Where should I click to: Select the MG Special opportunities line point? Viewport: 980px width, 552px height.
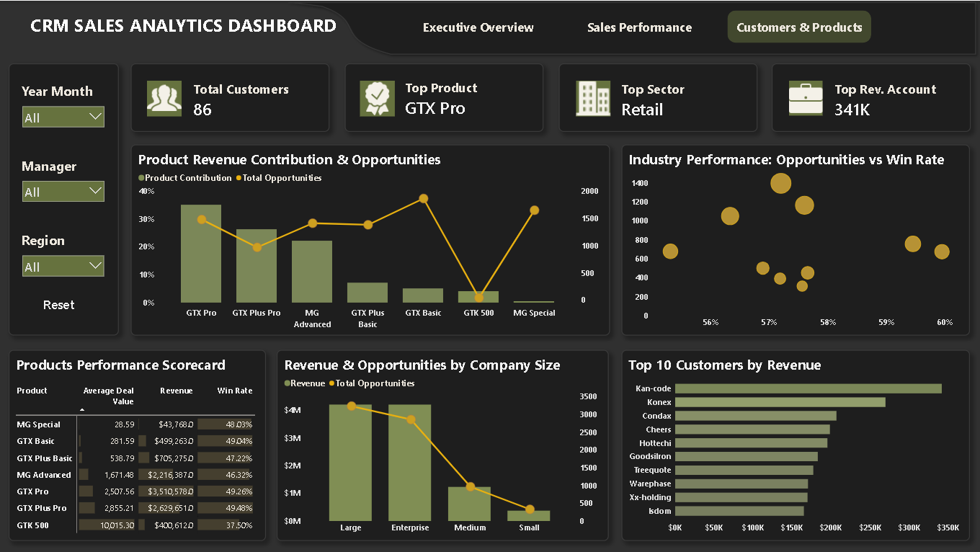tap(535, 210)
